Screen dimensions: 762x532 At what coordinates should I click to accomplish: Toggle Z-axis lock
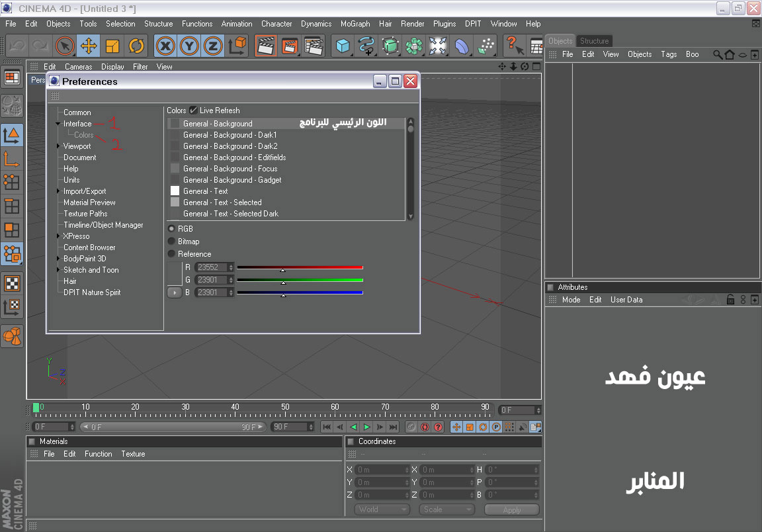pyautogui.click(x=213, y=46)
